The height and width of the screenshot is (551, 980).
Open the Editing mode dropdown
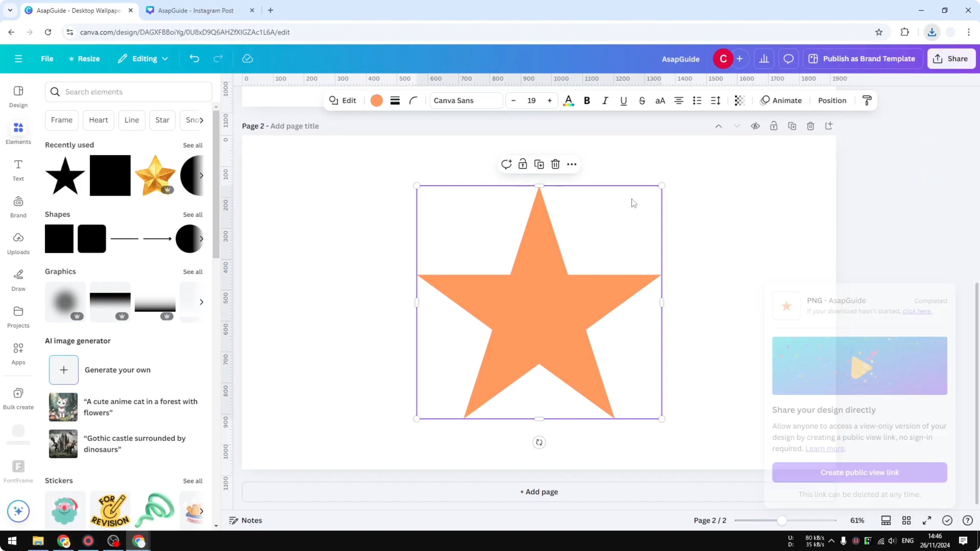[x=143, y=59]
